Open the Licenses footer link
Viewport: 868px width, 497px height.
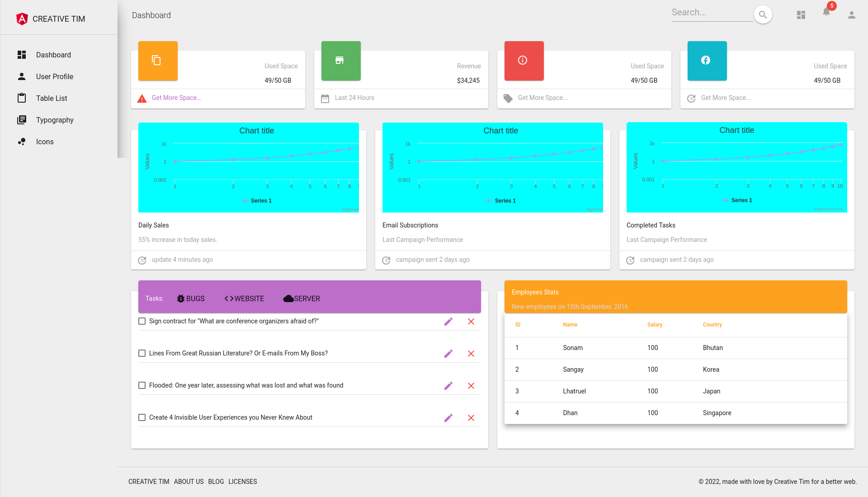[242, 482]
